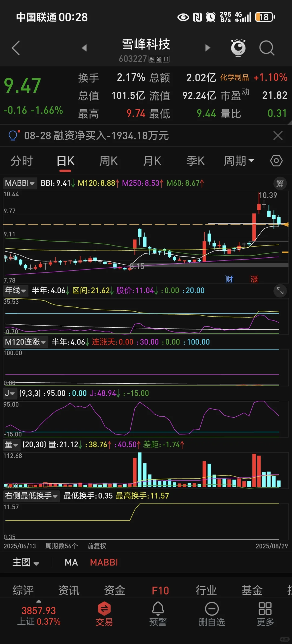Tap 删自选 remove from watchlist

coord(212,614)
